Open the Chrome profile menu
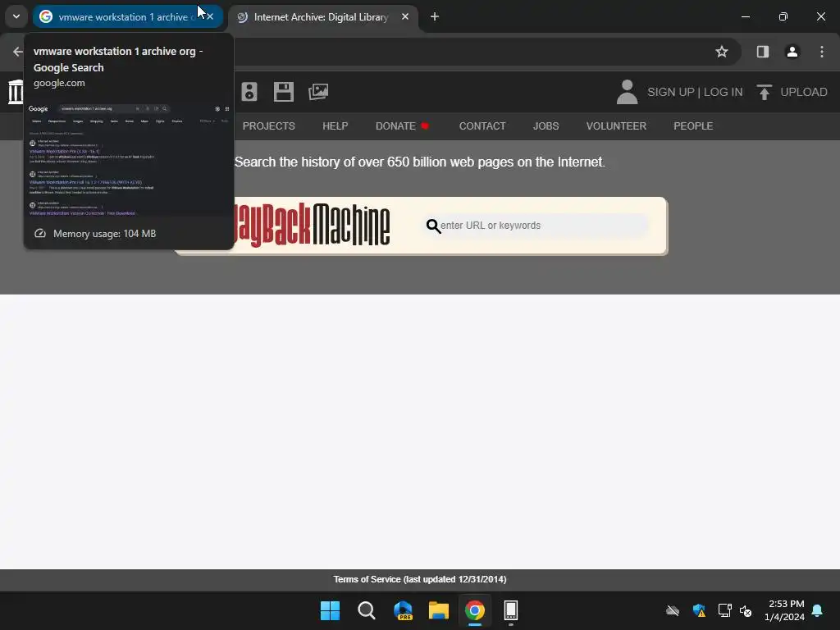 [792, 52]
